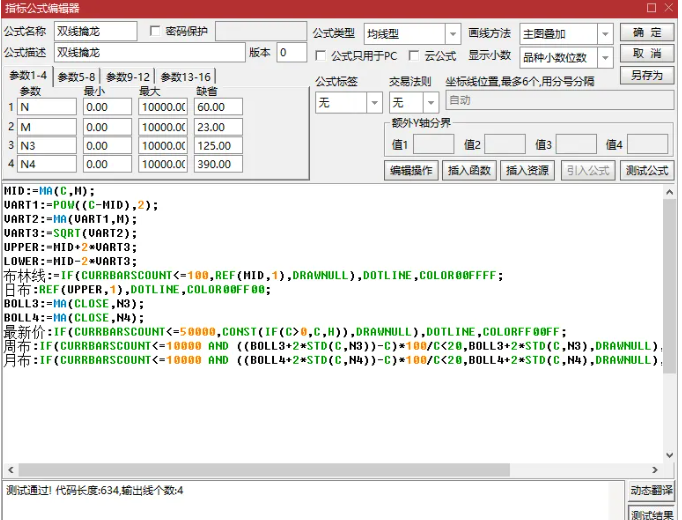Click the default value field 23.00
This screenshot has width=682, height=520.
pos(218,127)
